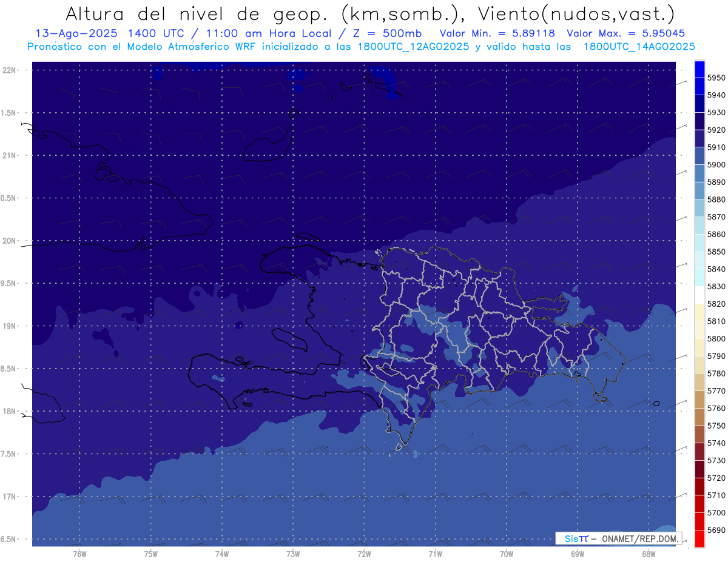Click the '75W' longitude axis label

tap(150, 554)
